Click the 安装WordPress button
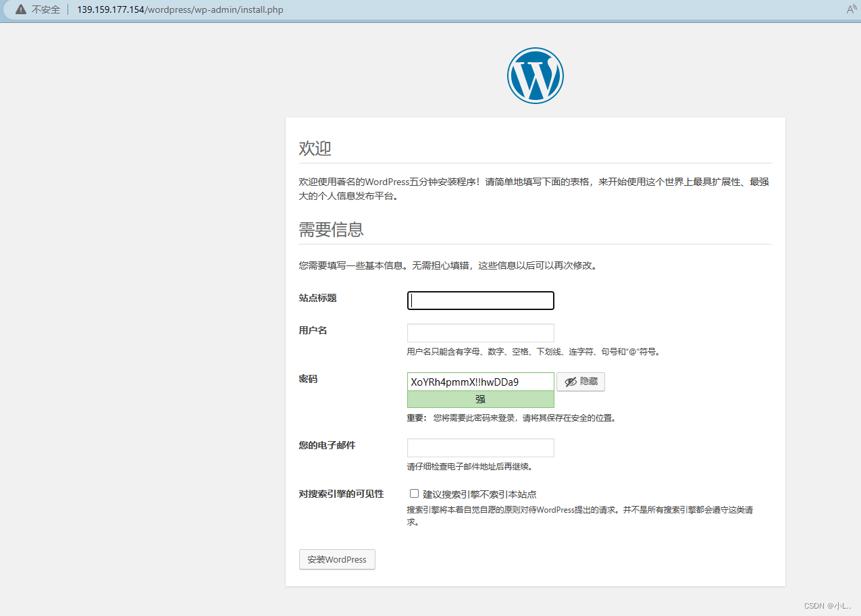Screen dimensions: 861x616 click(337, 559)
